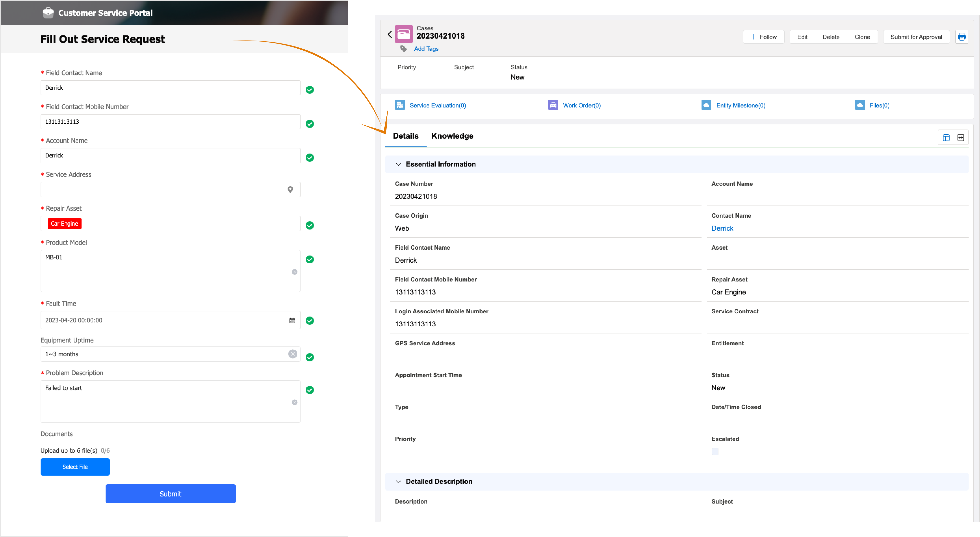Collapse the Essential Information section
The image size is (980, 537).
tap(398, 164)
